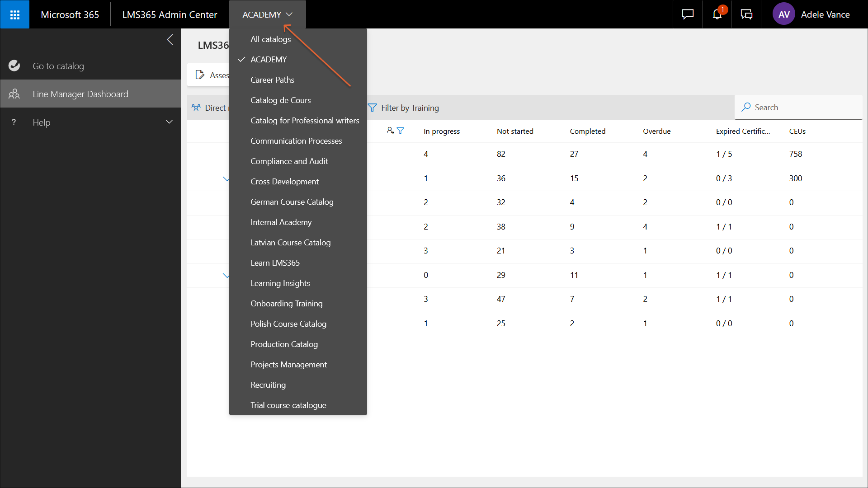
Task: Toggle the ACADEMY catalog dropdown
Action: click(x=267, y=14)
